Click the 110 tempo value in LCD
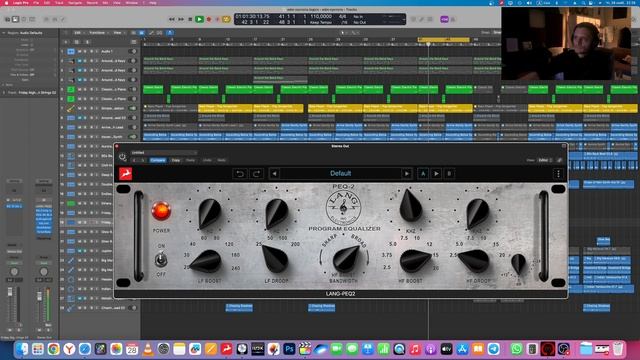Viewport: 640px width, 360px height. (x=321, y=16)
